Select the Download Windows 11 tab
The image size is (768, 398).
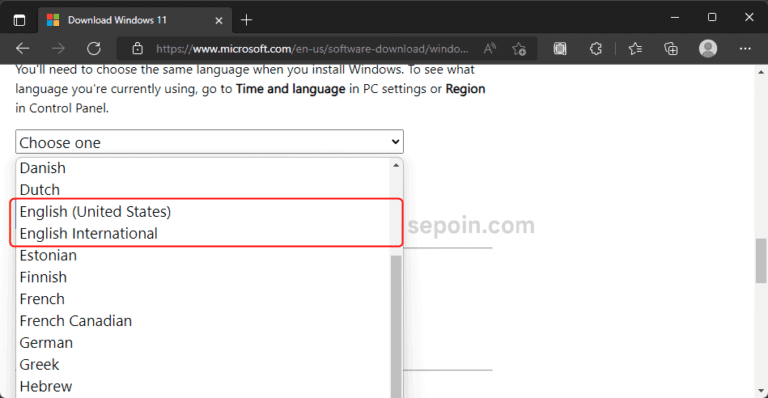(x=135, y=20)
